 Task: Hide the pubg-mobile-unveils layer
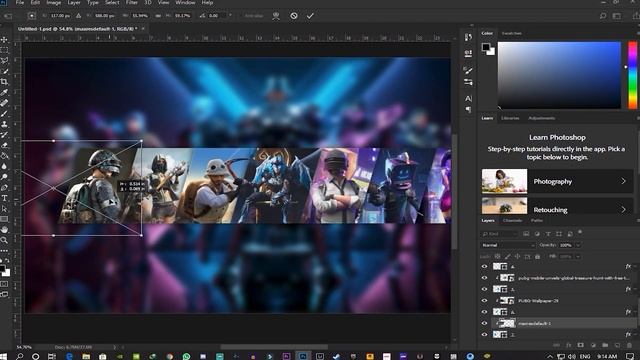point(484,278)
